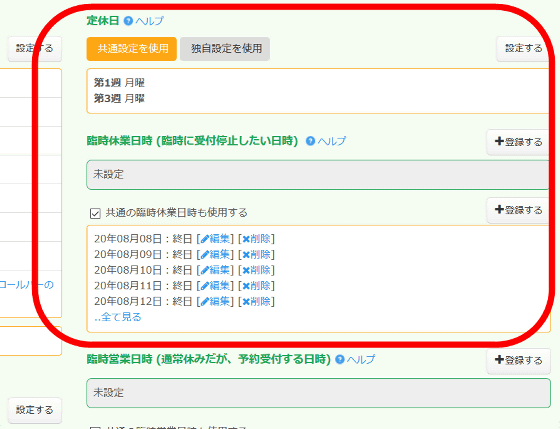The height and width of the screenshot is (429, 560).
Task: Click delete X icon for 20年08月12日
Action: (246, 302)
